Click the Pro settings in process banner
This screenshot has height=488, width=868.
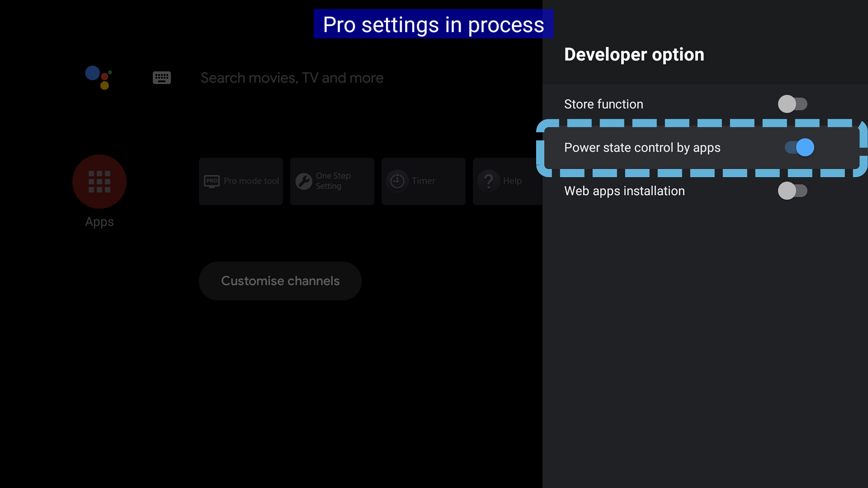pos(433,24)
